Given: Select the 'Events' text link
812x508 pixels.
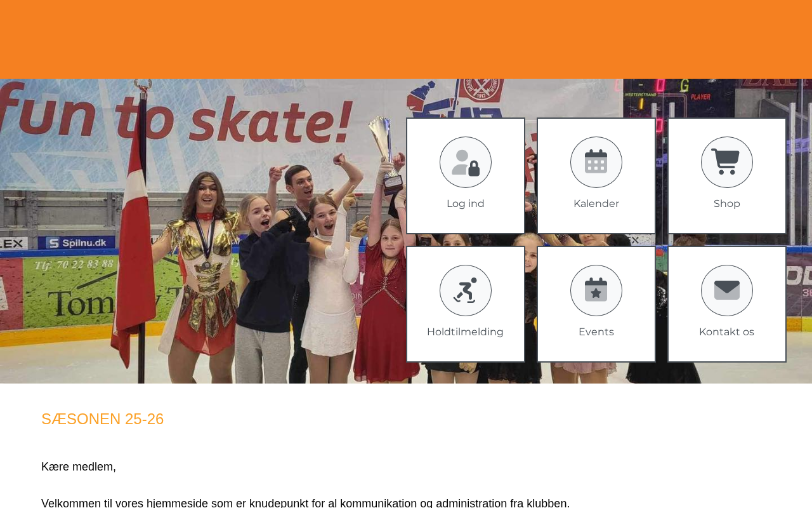Looking at the screenshot, I should click(x=596, y=332).
